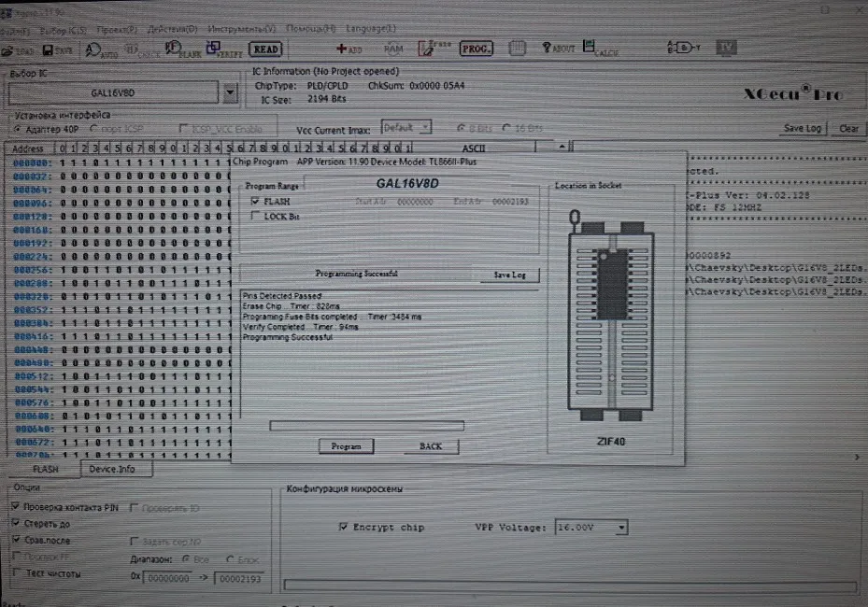Click address row 000256 in hex view
Viewport: 868px width, 607px height.
coord(120,270)
